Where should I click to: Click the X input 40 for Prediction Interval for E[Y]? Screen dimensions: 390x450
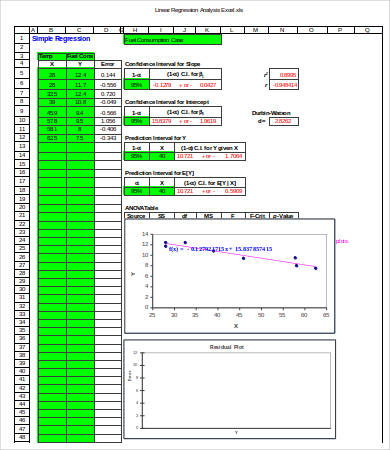click(162, 191)
